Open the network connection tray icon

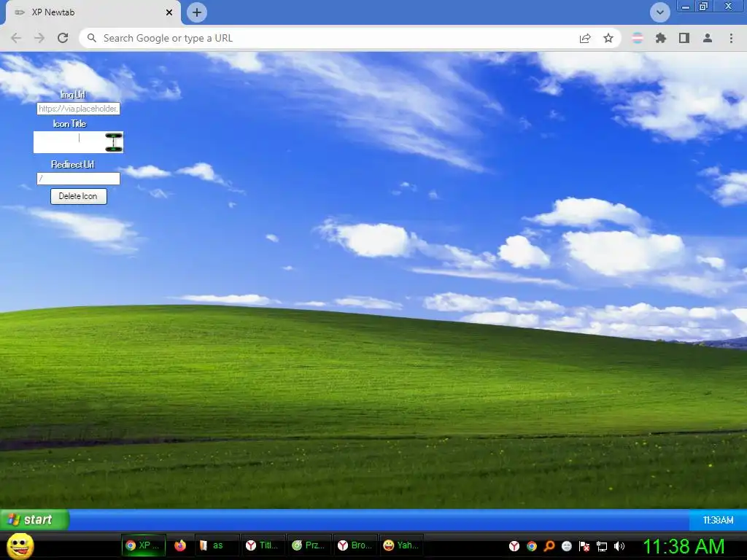(x=602, y=547)
